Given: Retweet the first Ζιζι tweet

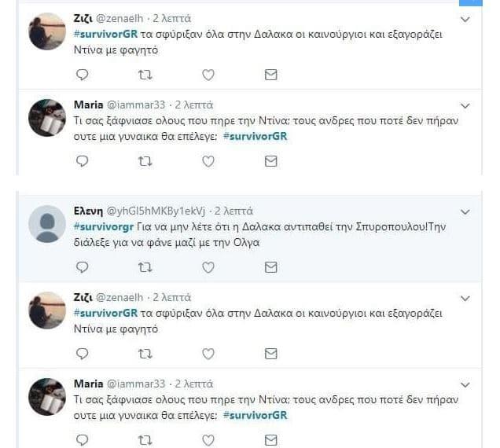Looking at the screenshot, I should pyautogui.click(x=145, y=75).
